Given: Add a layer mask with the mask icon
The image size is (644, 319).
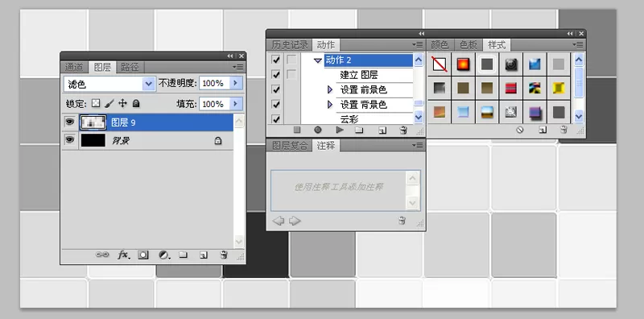Looking at the screenshot, I should click(x=143, y=255).
